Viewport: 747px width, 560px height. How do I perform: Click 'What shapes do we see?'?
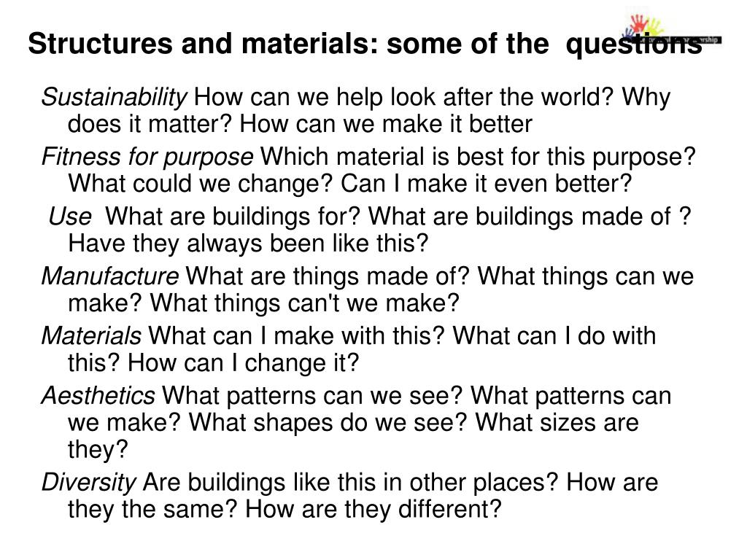click(328, 423)
